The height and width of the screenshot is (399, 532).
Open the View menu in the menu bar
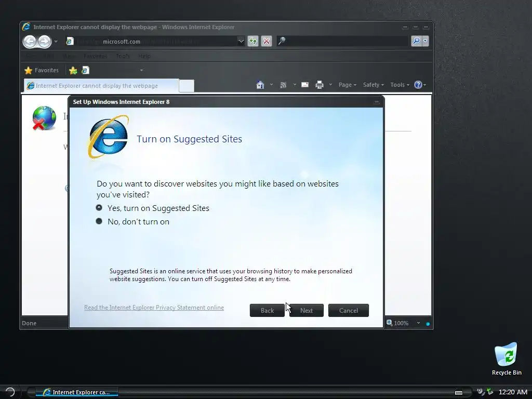point(69,56)
